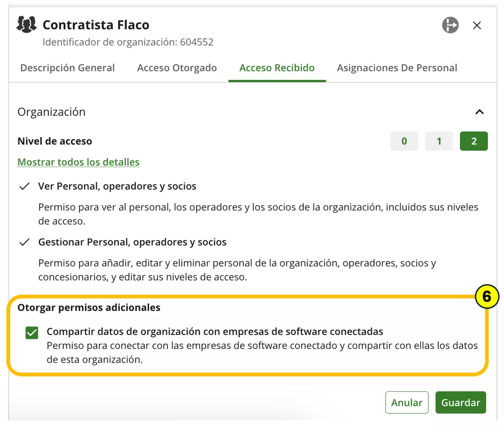Image resolution: width=504 pixels, height=432 pixels.
Task: Open the Acceso Otorgado tab
Action: (x=176, y=68)
